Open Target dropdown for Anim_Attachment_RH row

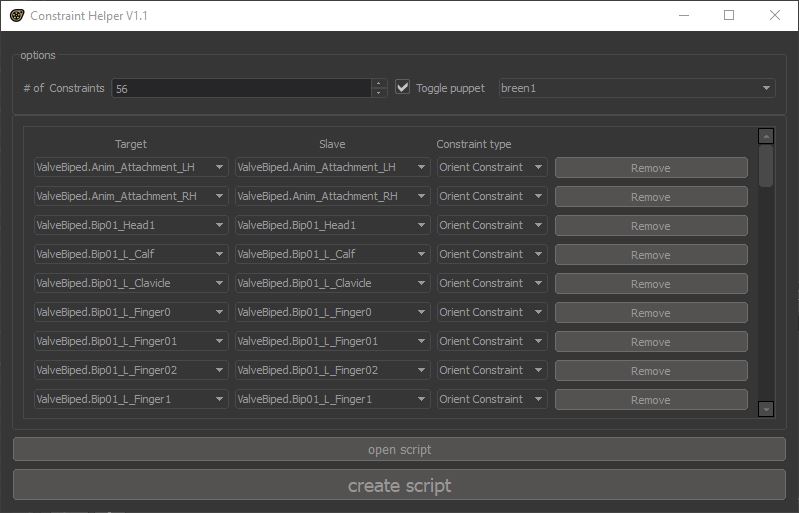130,196
